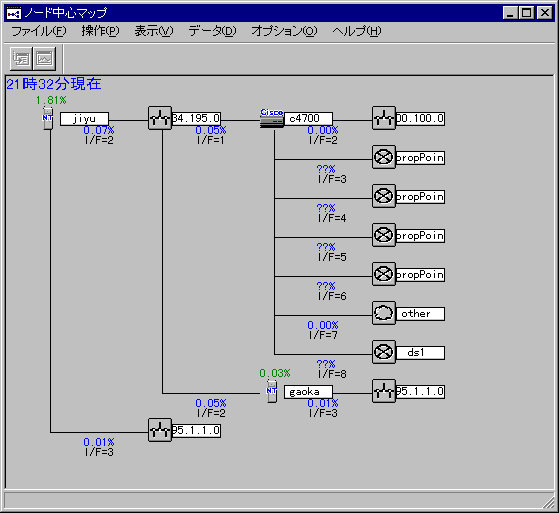The width and height of the screenshot is (559, 513).
Task: Click network segment icon beside 34.195.0
Action: click(160, 118)
